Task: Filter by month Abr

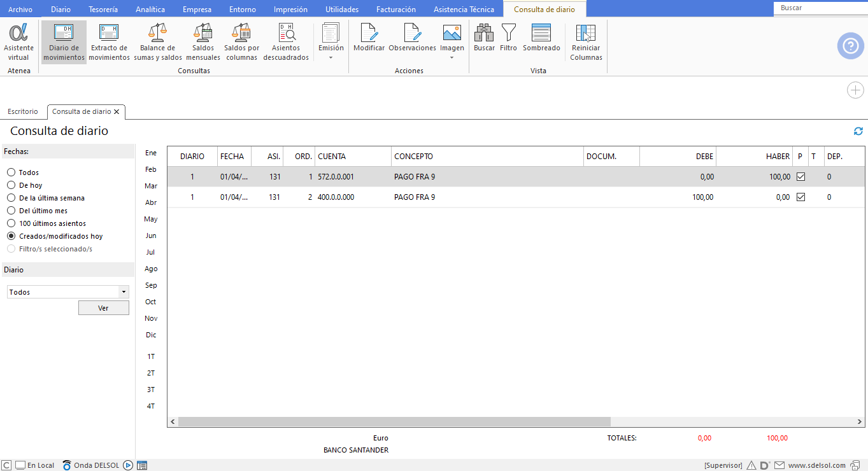Action: pos(151,202)
